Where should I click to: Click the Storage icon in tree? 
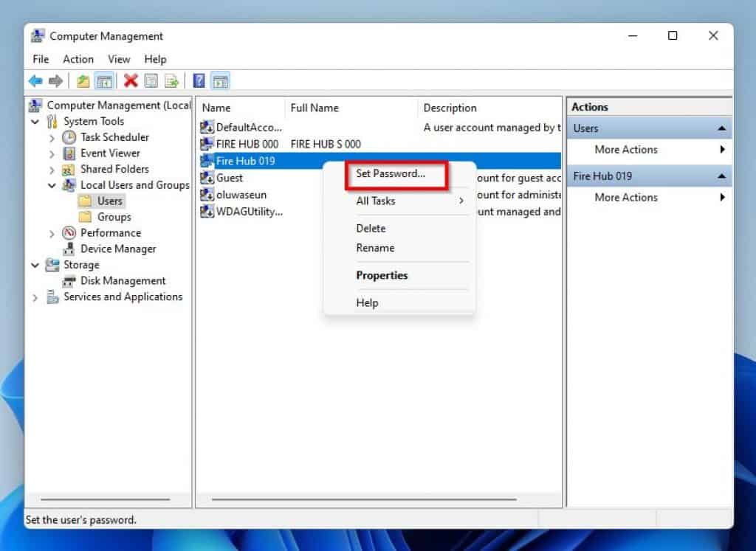click(x=52, y=265)
